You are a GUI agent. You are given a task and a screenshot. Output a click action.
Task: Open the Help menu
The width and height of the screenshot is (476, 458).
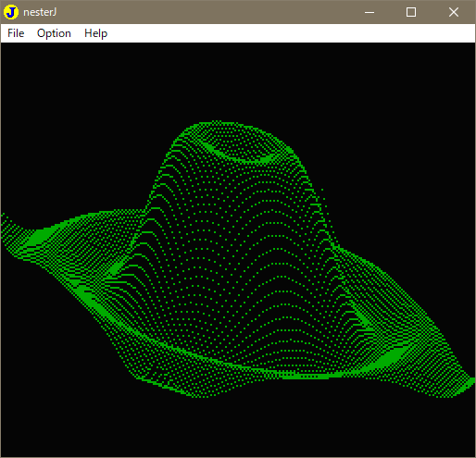tap(95, 33)
